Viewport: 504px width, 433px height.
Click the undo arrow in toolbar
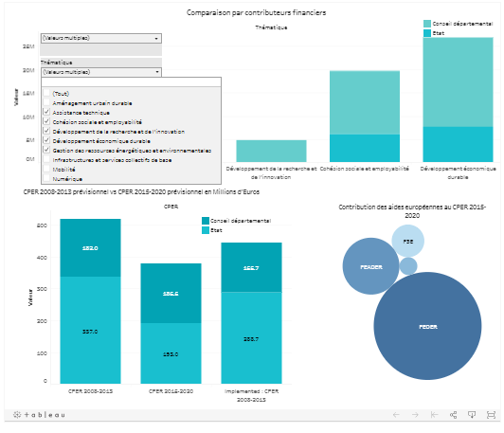click(x=396, y=415)
